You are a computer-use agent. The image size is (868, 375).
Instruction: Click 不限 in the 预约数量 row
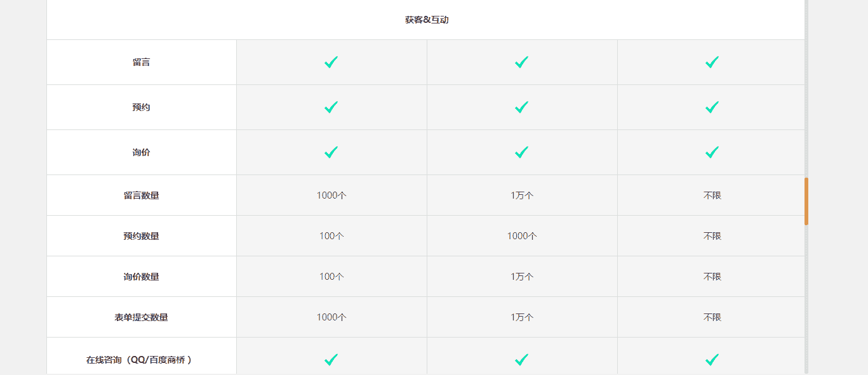712,236
